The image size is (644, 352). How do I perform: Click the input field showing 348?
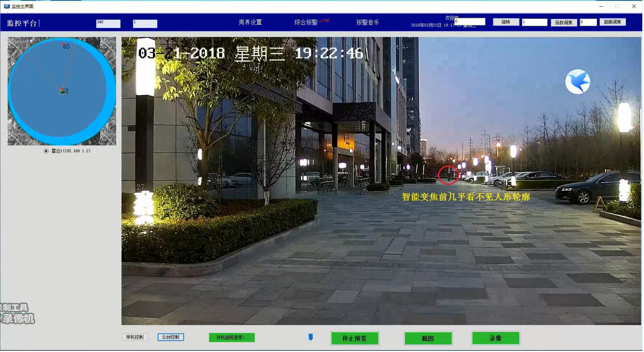pos(108,23)
